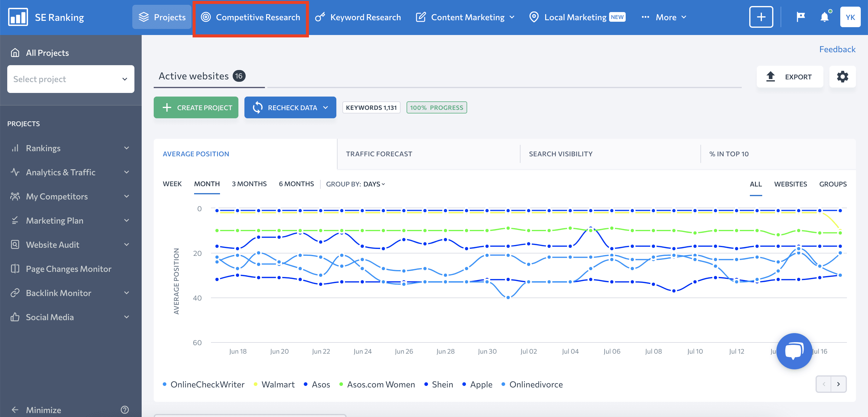Select the WEEK time range
This screenshot has width=868, height=417.
click(x=172, y=184)
